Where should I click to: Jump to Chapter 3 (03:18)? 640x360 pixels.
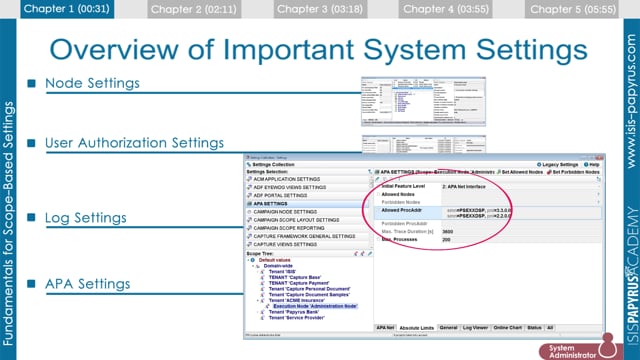(x=320, y=9)
